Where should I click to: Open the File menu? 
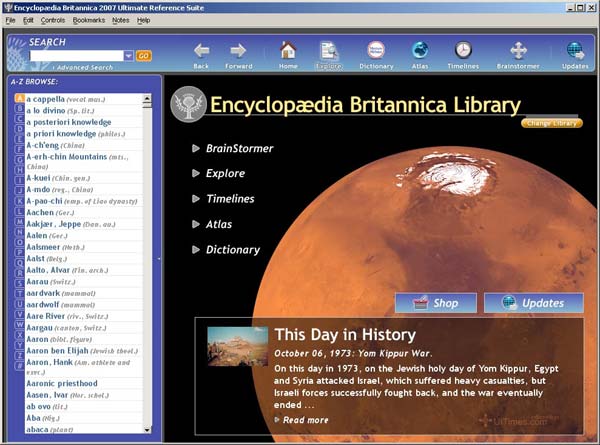(x=10, y=20)
